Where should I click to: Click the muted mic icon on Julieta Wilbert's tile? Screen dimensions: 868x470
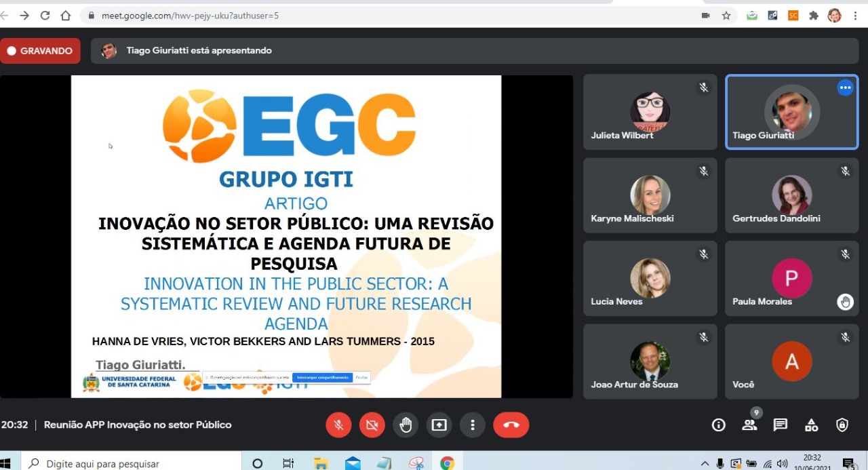(704, 87)
